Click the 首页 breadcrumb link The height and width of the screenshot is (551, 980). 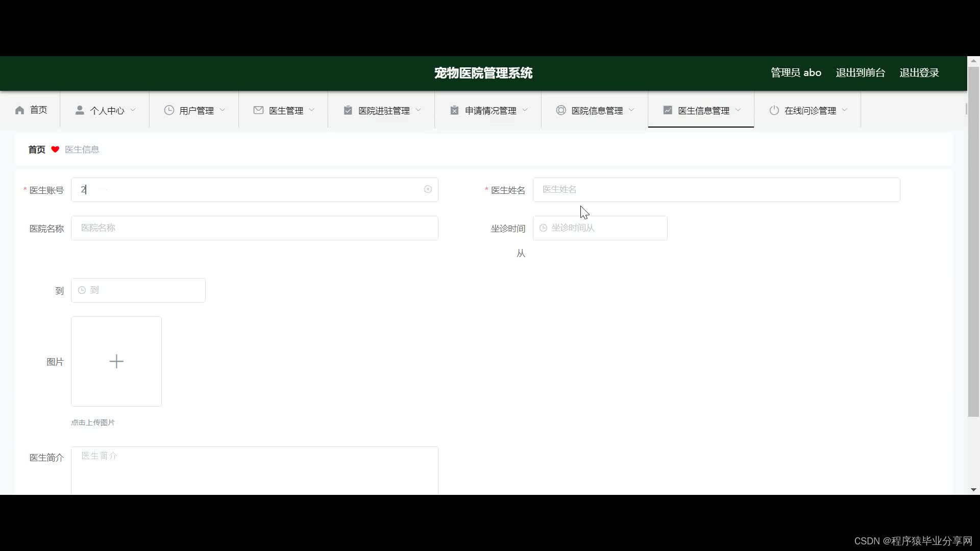tap(37, 149)
